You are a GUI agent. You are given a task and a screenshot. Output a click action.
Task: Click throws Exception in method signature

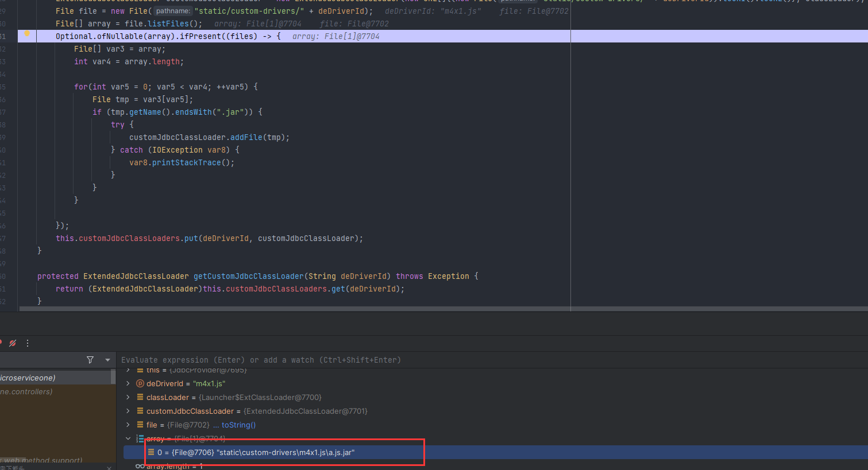(433, 276)
